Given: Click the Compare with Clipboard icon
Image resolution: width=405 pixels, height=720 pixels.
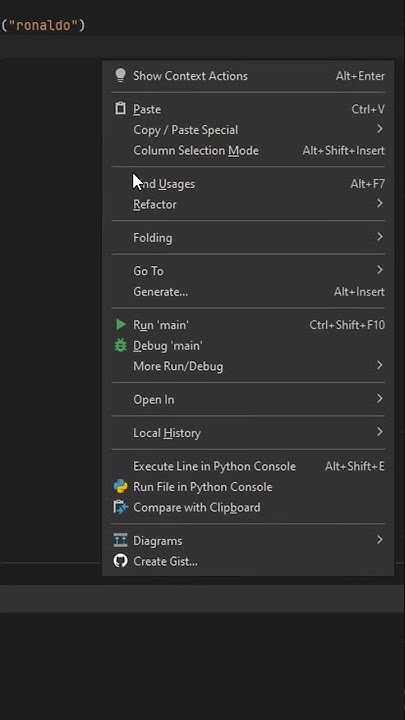Looking at the screenshot, I should 120,507.
